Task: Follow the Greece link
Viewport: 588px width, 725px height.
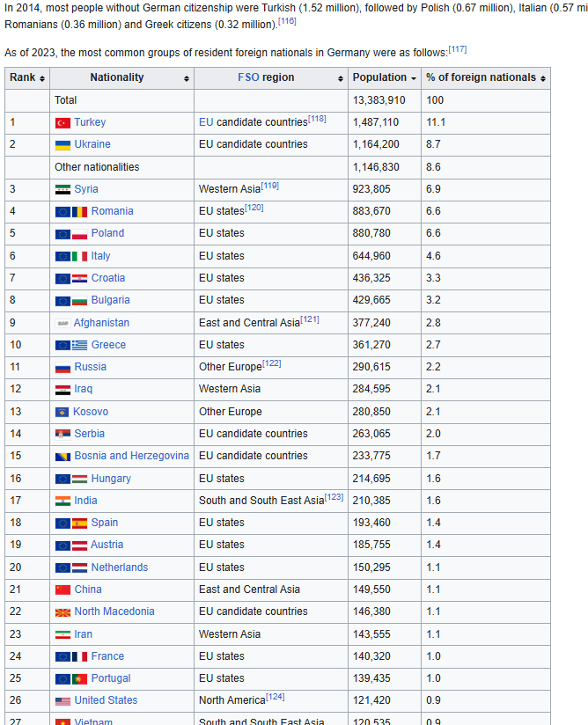Action: tap(109, 345)
